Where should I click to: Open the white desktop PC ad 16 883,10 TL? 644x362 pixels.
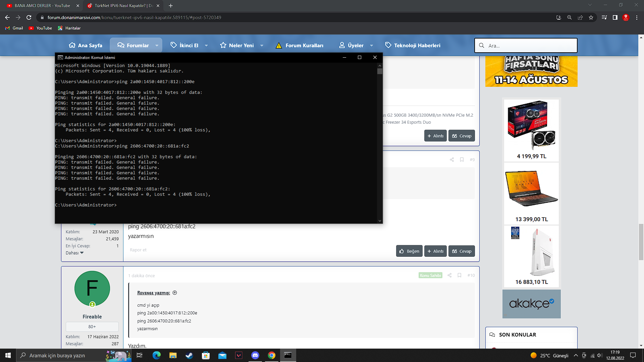click(x=531, y=256)
